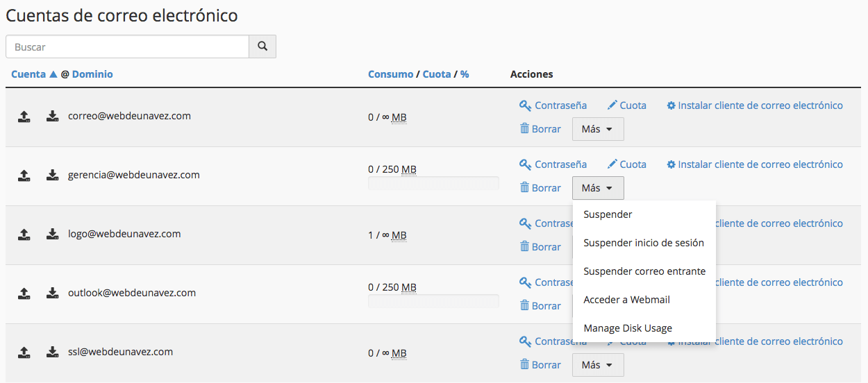Instalar cliente de correo for ssl account
This screenshot has width=868, height=383.
pyautogui.click(x=755, y=341)
